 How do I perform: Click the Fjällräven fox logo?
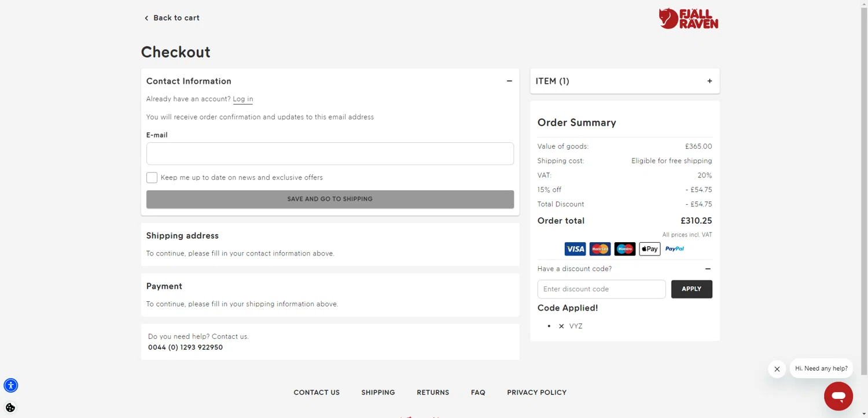688,19
